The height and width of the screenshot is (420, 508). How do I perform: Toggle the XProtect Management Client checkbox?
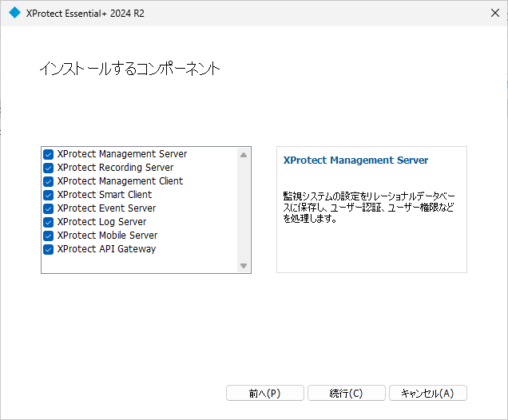pyautogui.click(x=48, y=182)
